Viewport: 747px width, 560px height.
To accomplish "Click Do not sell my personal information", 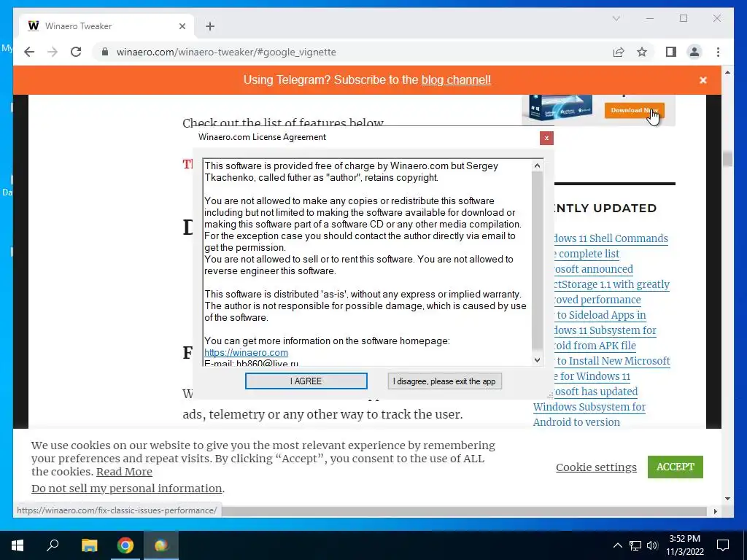I will pyautogui.click(x=127, y=489).
